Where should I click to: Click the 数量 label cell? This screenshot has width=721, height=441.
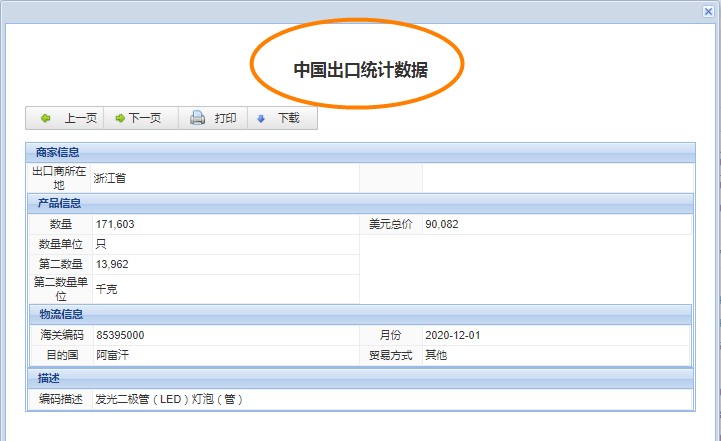click(61, 224)
